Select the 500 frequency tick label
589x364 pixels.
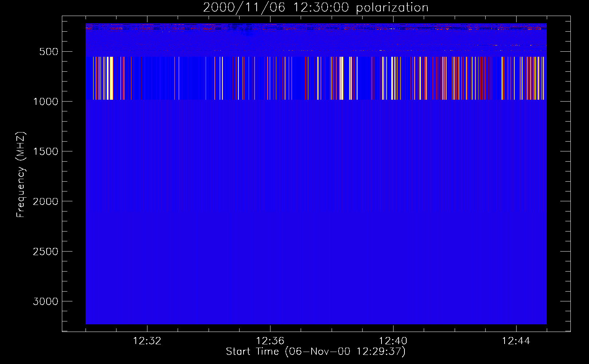click(x=49, y=52)
